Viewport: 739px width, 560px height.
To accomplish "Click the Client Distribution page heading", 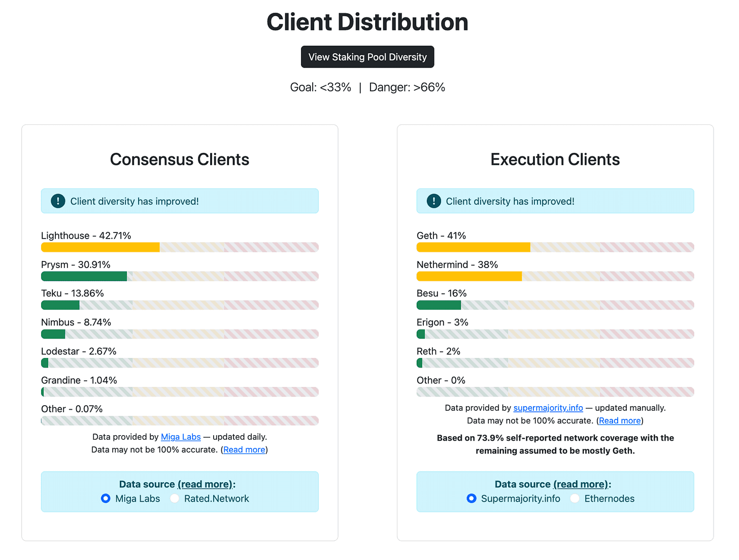I will [x=367, y=22].
